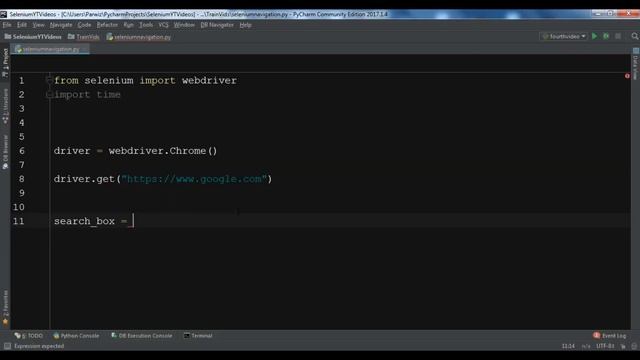The image size is (640, 360).
Task: Open the Run menu
Action: (x=128, y=25)
